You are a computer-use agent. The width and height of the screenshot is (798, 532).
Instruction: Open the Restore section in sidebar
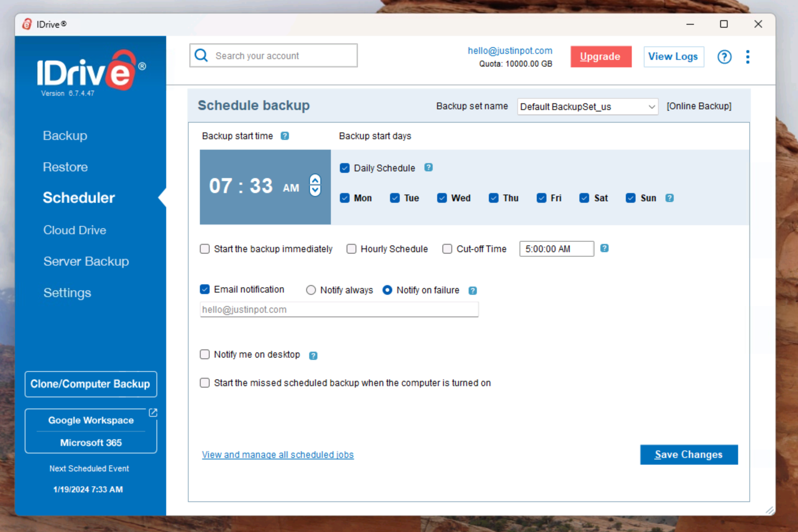(66, 167)
